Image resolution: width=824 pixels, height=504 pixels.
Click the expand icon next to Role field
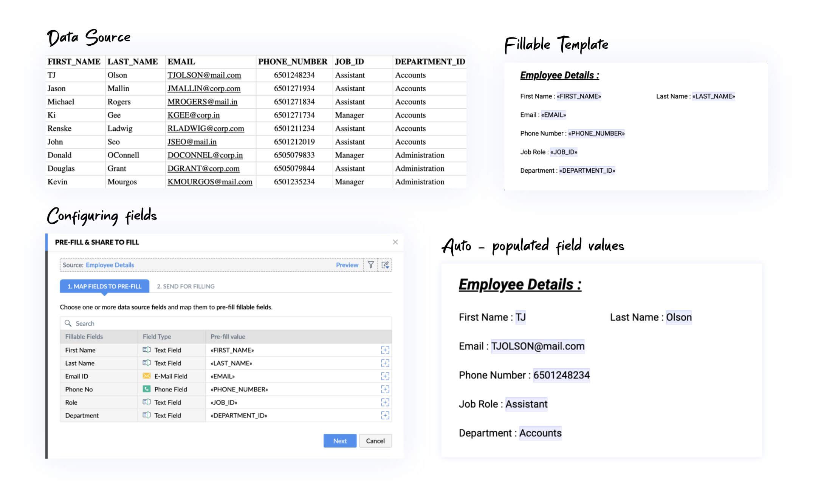pos(385,402)
